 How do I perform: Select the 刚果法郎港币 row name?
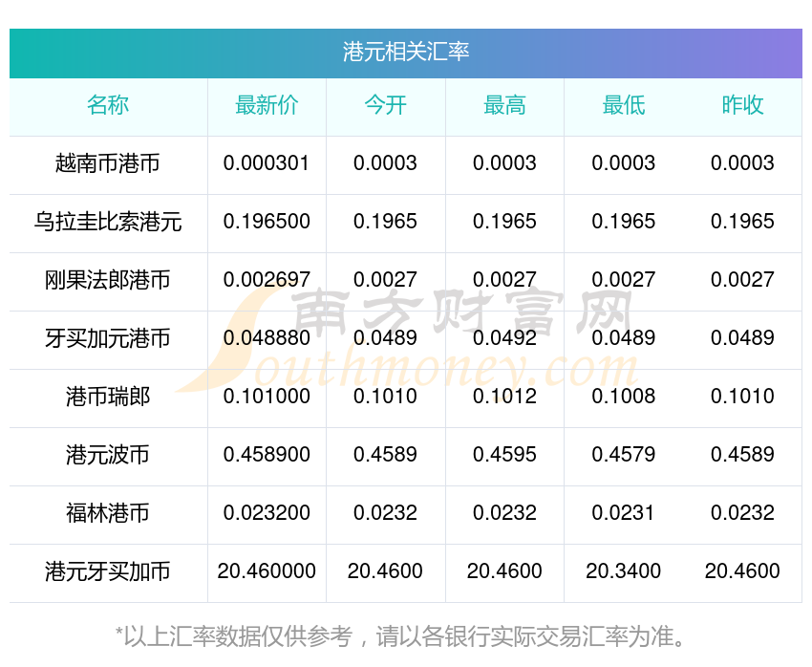(x=108, y=280)
